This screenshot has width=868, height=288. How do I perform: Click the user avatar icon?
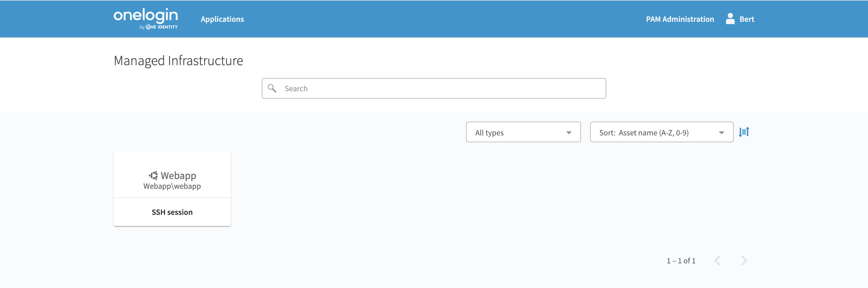tap(730, 19)
